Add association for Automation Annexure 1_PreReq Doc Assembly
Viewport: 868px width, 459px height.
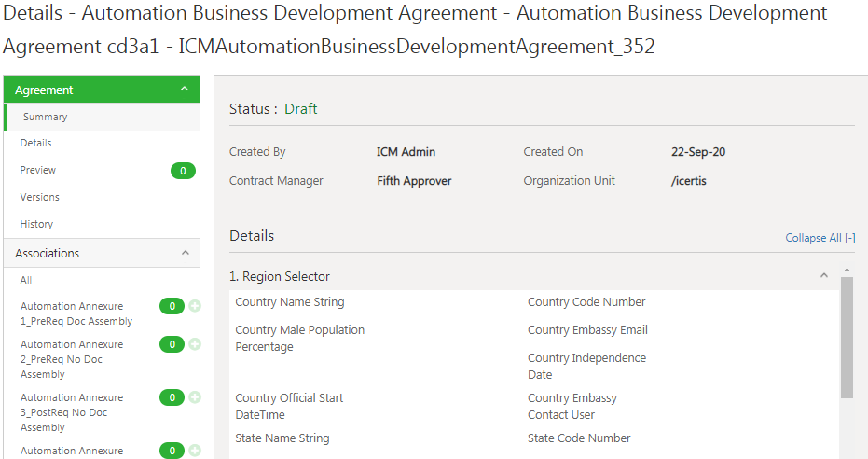point(195,306)
